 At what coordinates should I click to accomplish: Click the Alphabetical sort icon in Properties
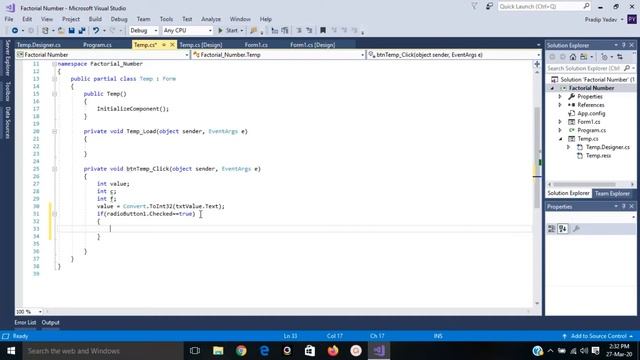563,229
